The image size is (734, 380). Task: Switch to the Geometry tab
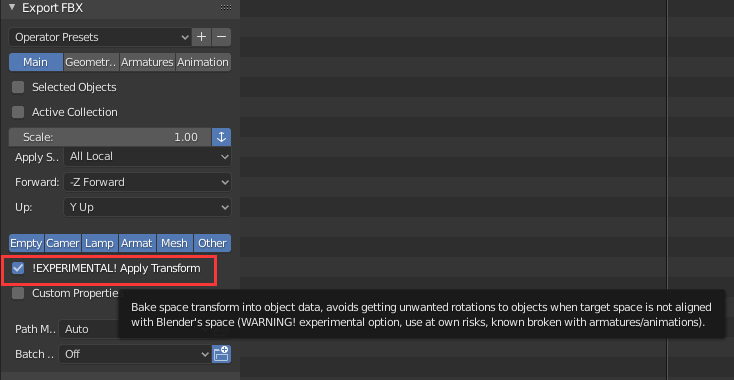pyautogui.click(x=91, y=62)
